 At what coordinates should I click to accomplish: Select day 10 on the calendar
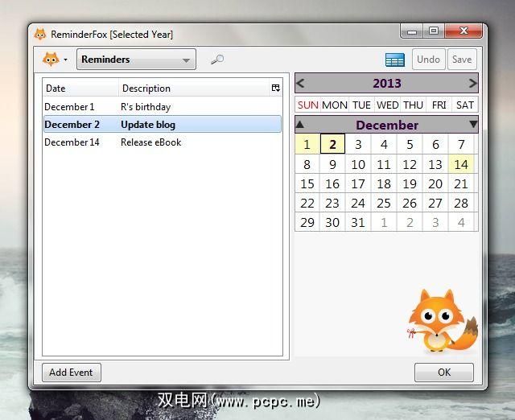[358, 164]
